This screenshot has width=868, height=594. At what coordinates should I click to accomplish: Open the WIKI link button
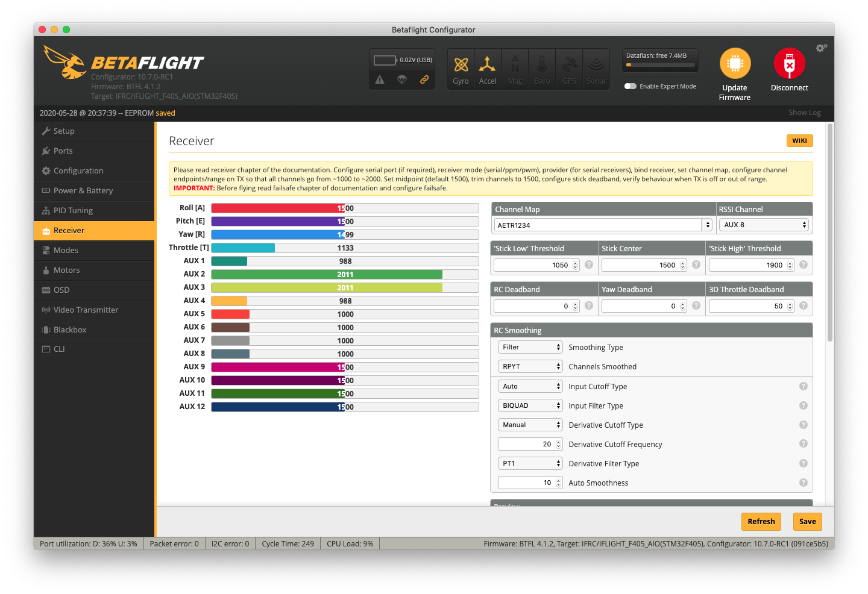(x=799, y=140)
